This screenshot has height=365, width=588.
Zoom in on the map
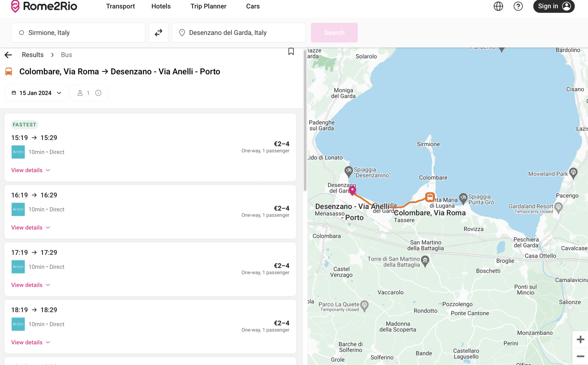[580, 339]
